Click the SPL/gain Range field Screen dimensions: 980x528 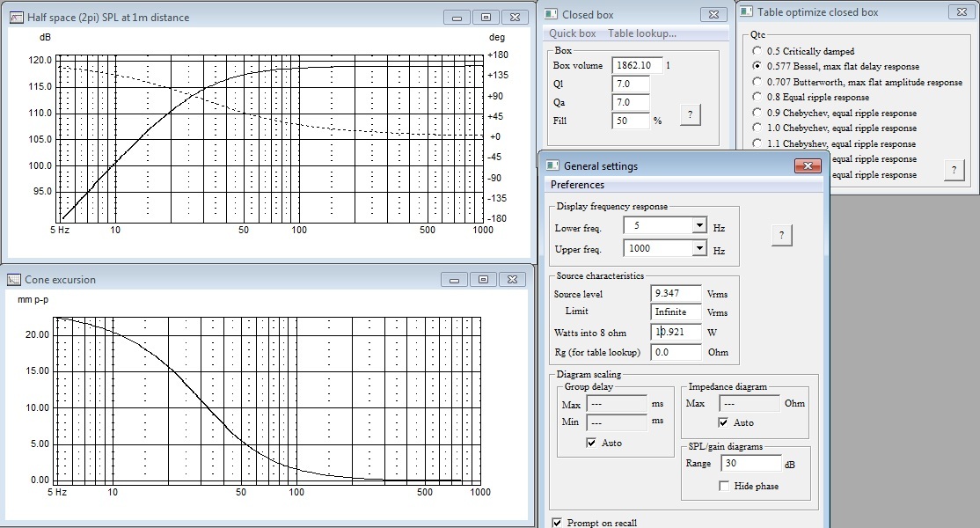tap(751, 463)
